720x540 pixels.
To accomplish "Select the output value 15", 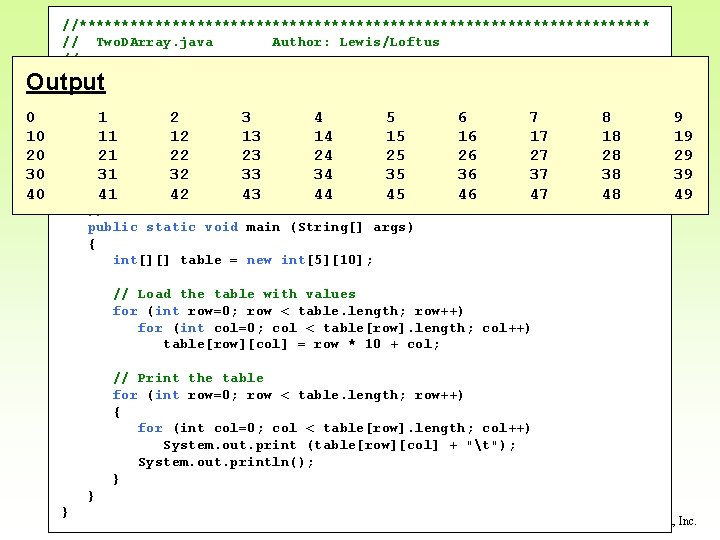I will pos(395,136).
